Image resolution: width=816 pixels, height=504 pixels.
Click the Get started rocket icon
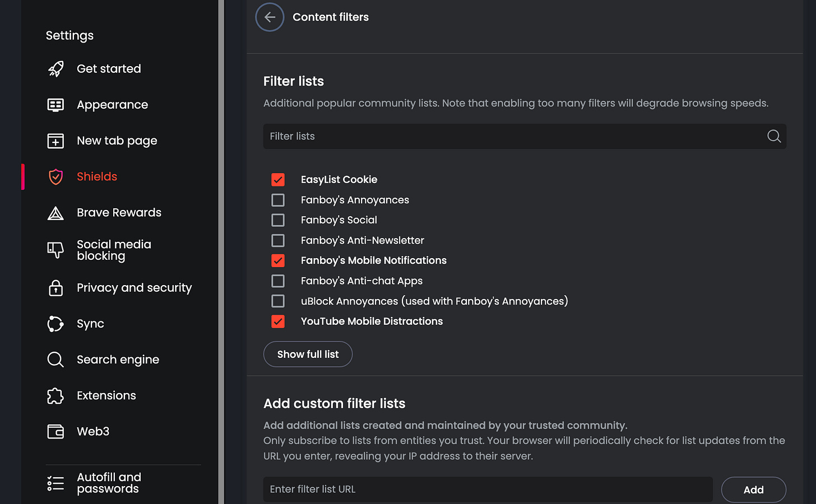pyautogui.click(x=55, y=69)
